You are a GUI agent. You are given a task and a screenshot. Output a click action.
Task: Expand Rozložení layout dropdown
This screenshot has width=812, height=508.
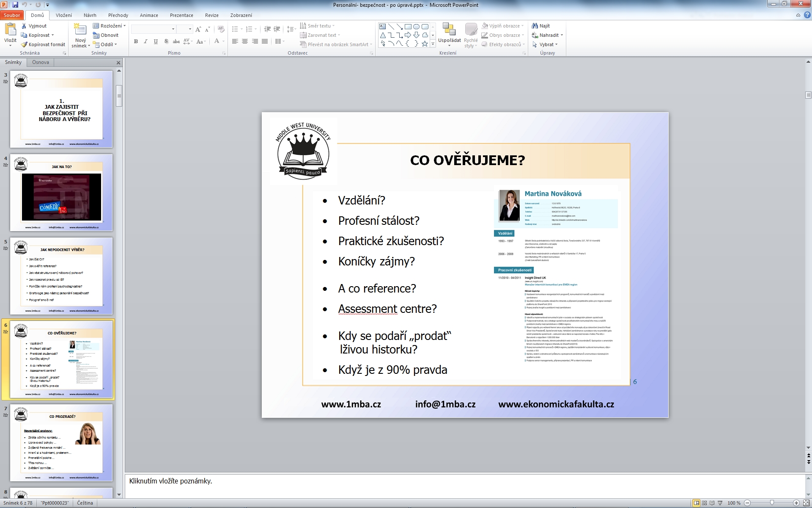coord(125,26)
